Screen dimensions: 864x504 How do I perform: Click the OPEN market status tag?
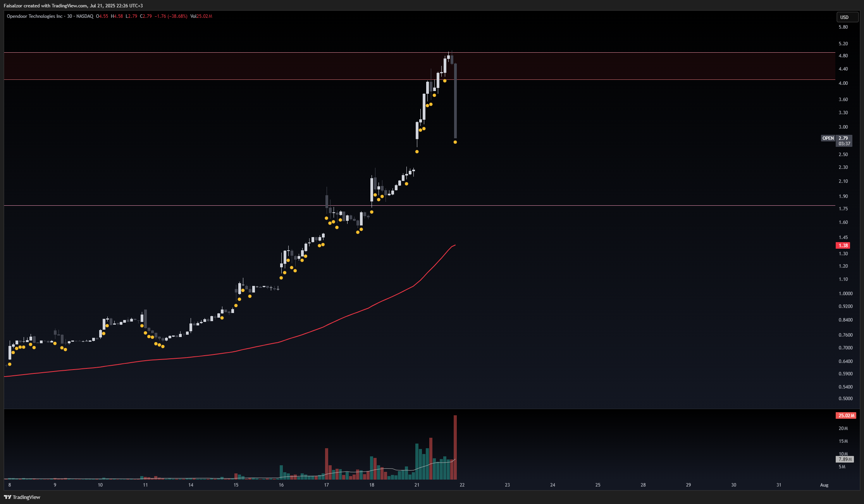pos(828,138)
